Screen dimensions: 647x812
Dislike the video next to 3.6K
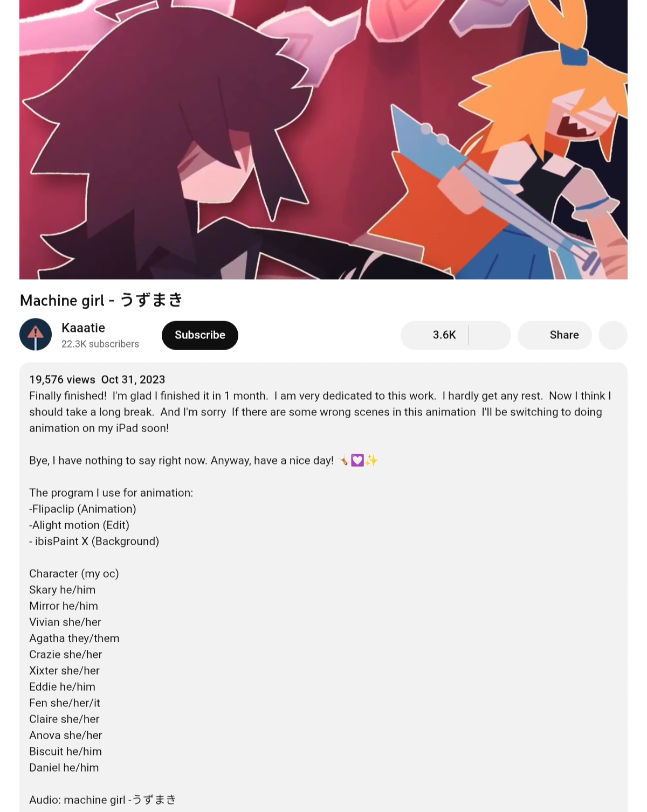pos(490,335)
